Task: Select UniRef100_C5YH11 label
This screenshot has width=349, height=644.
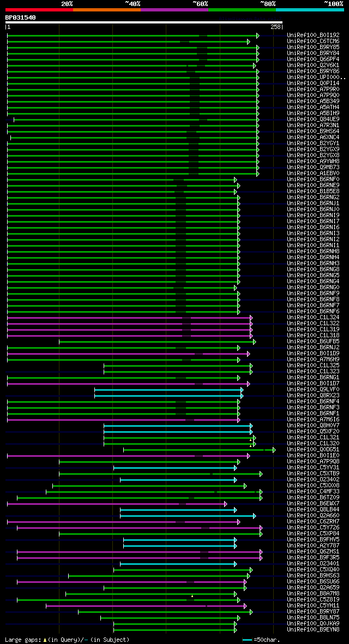Action: point(313,605)
